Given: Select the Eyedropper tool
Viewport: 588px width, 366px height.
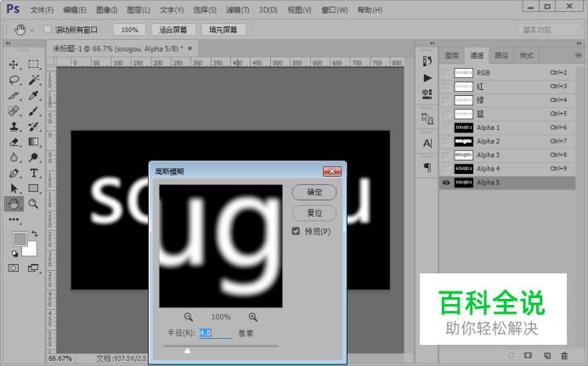Looking at the screenshot, I should click(33, 95).
